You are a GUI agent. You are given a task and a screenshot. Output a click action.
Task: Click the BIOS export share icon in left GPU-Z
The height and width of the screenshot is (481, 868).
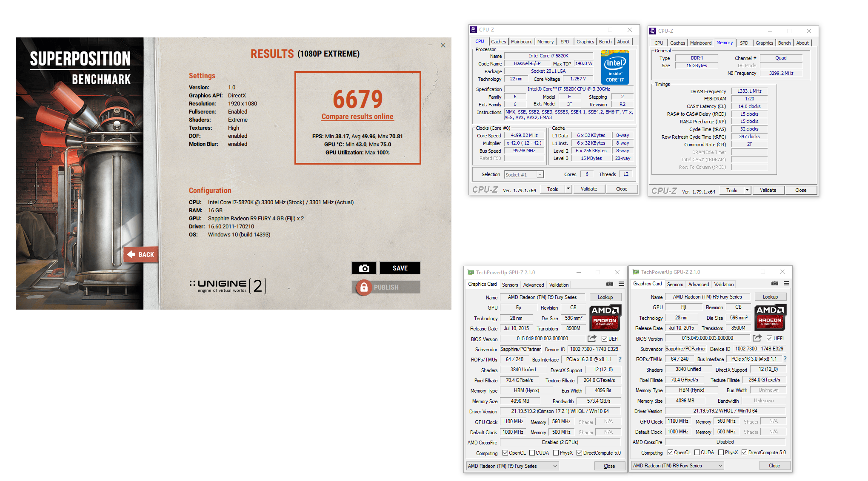coord(592,339)
